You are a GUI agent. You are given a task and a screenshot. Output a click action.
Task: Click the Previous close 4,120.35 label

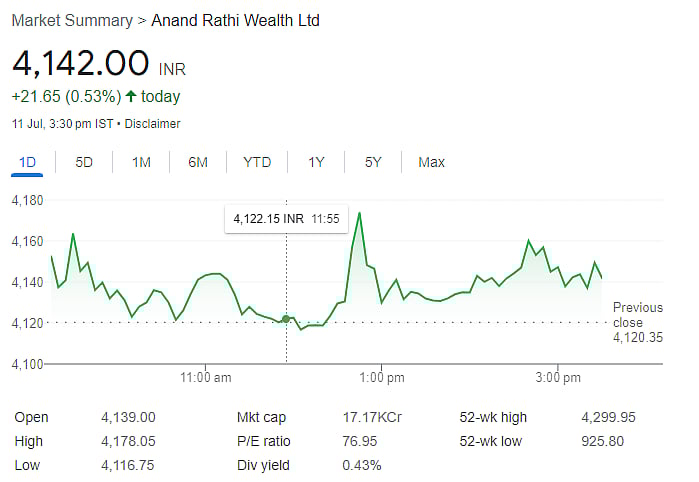(637, 322)
